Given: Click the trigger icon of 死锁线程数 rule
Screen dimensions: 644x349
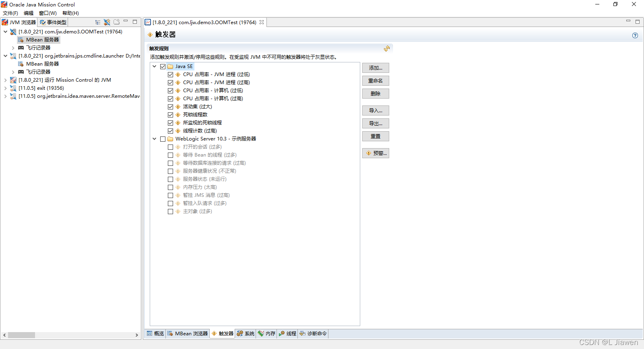Looking at the screenshot, I should coord(178,115).
